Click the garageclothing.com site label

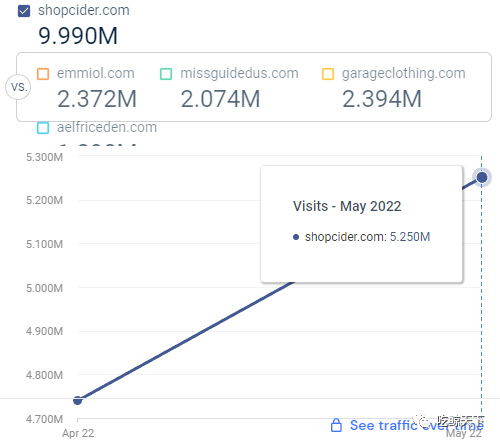[404, 74]
